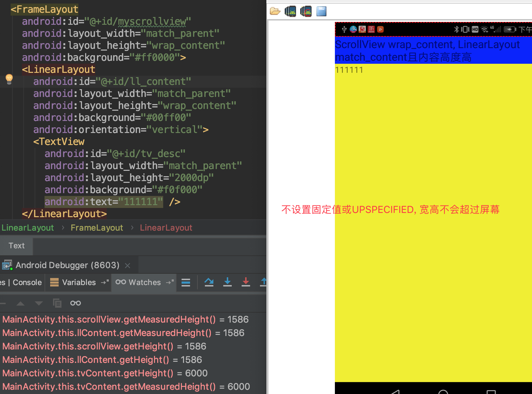Click @+id/tv_desc id value
This screenshot has width=532, height=394.
point(146,153)
